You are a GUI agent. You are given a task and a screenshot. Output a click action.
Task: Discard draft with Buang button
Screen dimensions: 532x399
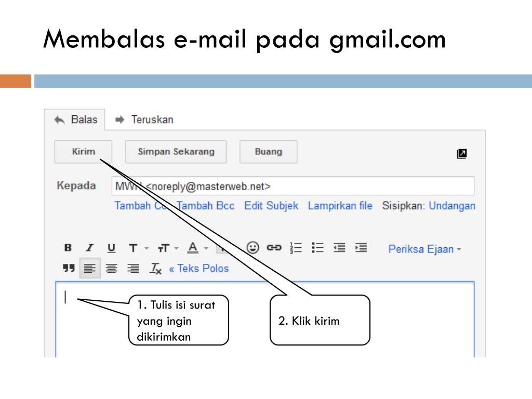[x=269, y=152]
